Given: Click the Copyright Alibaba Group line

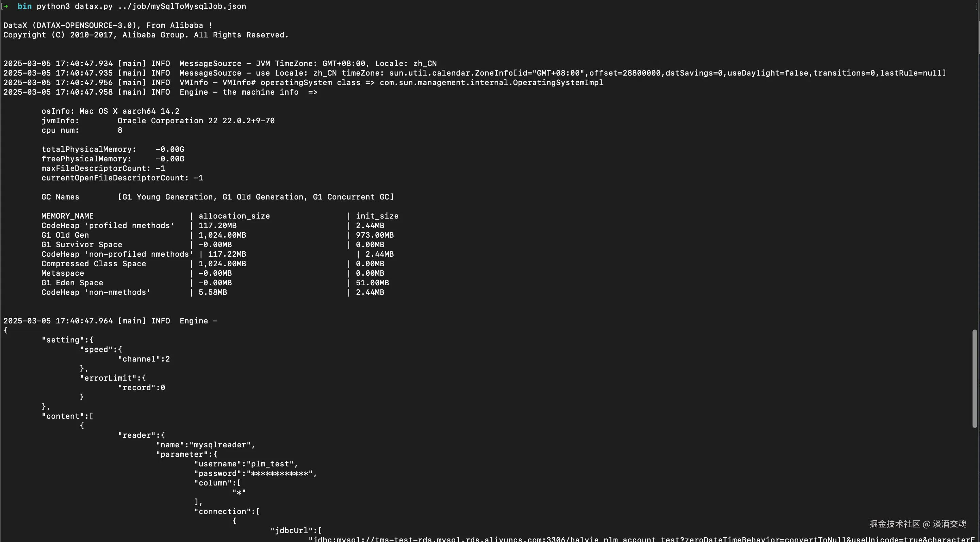Looking at the screenshot, I should tap(146, 35).
